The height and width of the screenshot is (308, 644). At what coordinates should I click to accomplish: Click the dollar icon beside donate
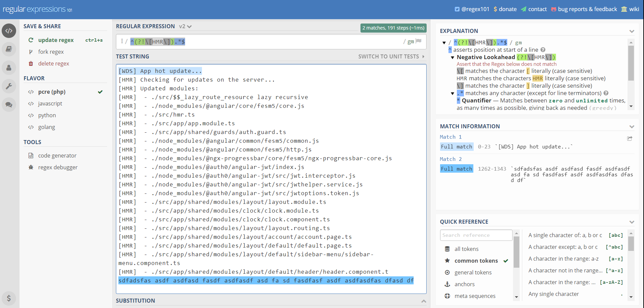(x=495, y=9)
